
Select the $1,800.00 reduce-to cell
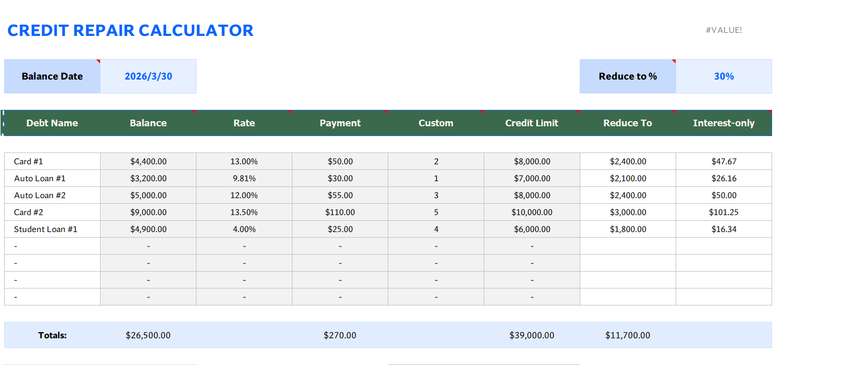coord(628,229)
